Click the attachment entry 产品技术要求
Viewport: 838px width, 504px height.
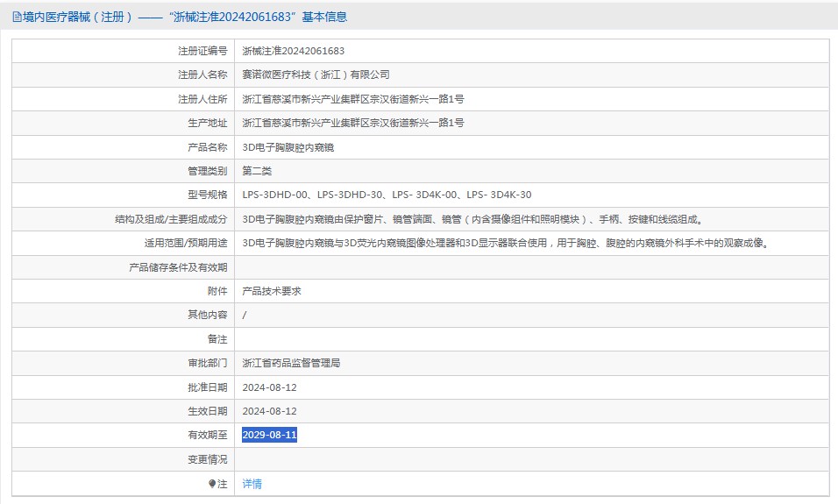click(272, 291)
